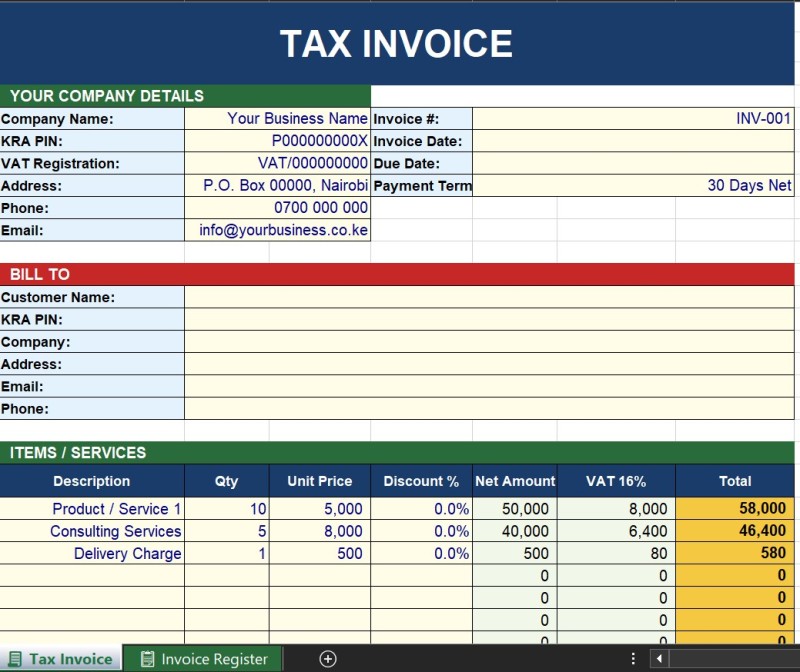Click the empty Invoice Date field
The height and width of the screenshot is (672, 800).
coord(633,141)
